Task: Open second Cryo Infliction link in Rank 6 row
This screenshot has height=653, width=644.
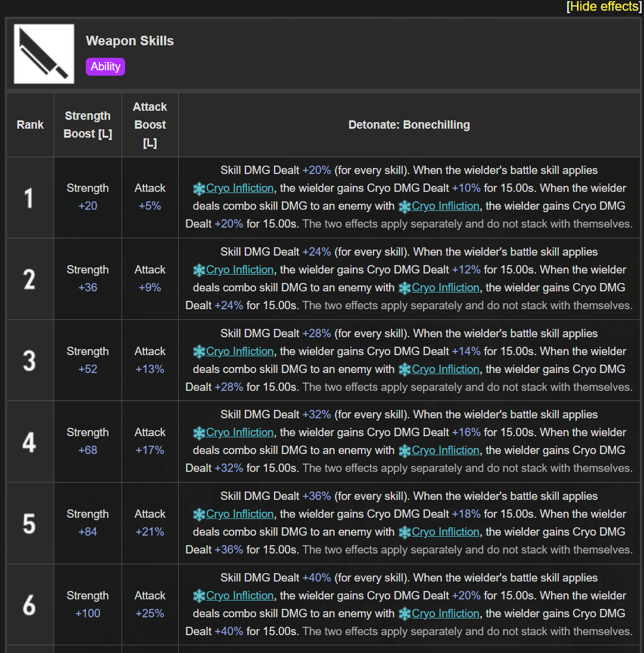Action: [x=445, y=614]
